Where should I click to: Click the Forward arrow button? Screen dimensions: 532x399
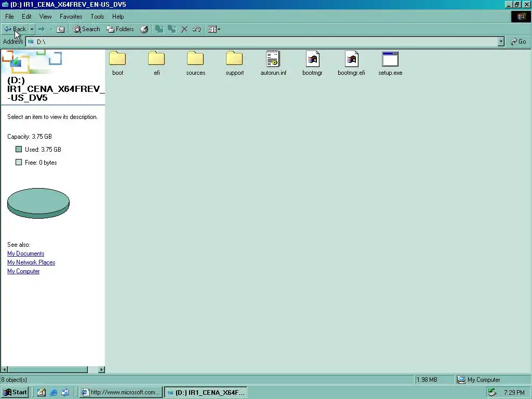(x=42, y=29)
